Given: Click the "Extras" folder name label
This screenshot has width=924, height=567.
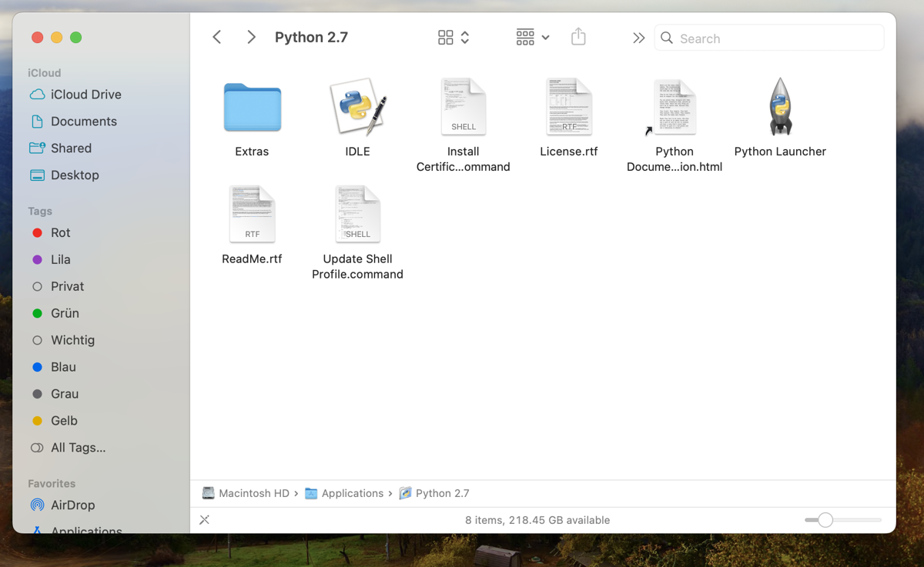Looking at the screenshot, I should (x=252, y=152).
